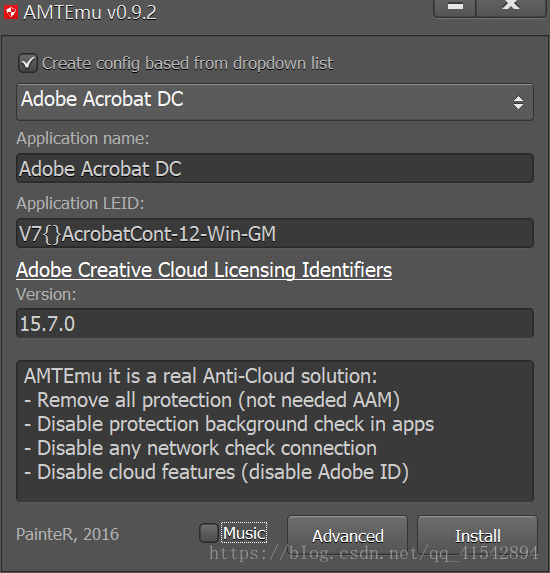550x573 pixels.
Task: Click inside the AMTEmu description text box
Action: coord(275,431)
